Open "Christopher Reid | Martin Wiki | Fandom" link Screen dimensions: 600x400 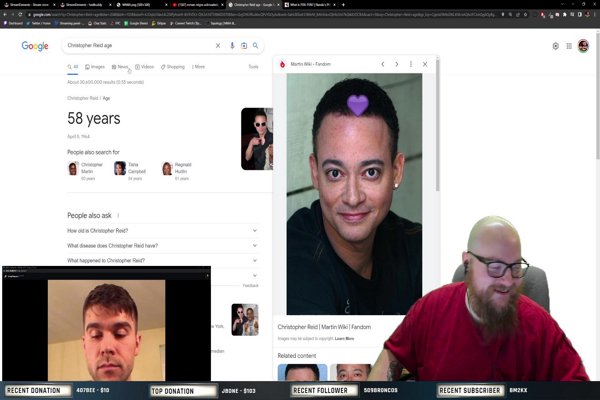[324, 327]
